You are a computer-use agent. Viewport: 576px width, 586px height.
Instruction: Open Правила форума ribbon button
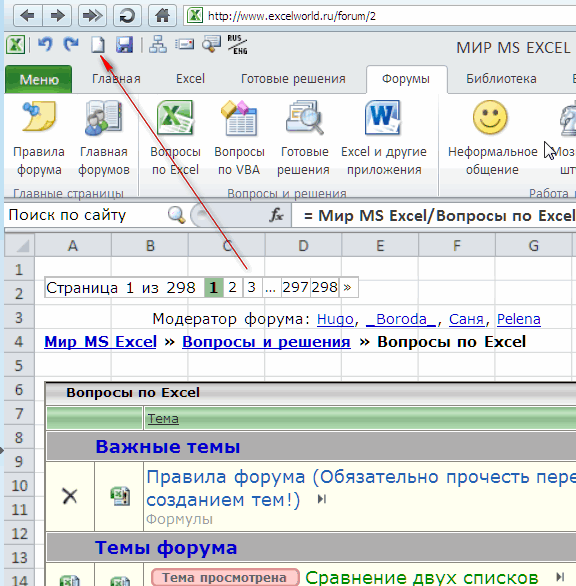point(39,138)
